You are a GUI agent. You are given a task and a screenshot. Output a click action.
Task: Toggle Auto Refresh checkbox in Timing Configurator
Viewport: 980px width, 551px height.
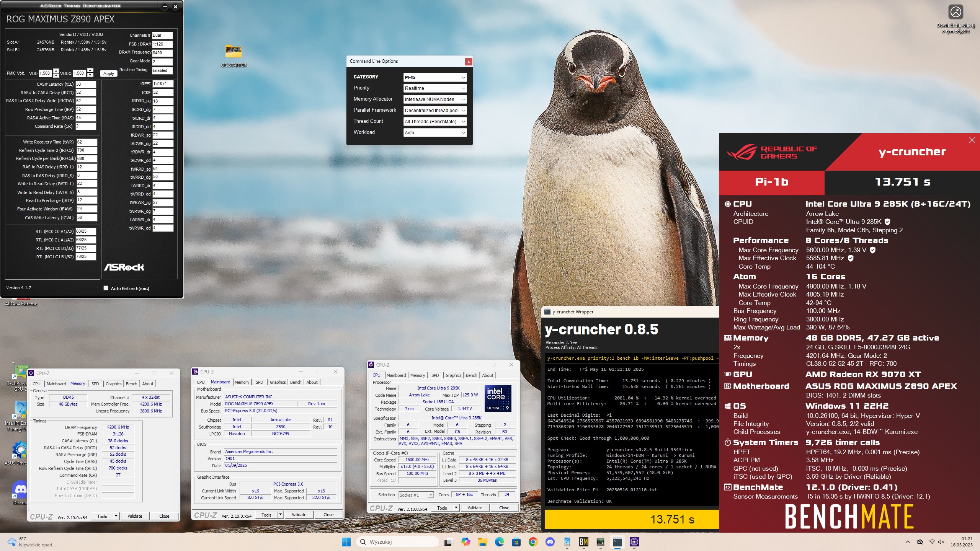(x=106, y=288)
